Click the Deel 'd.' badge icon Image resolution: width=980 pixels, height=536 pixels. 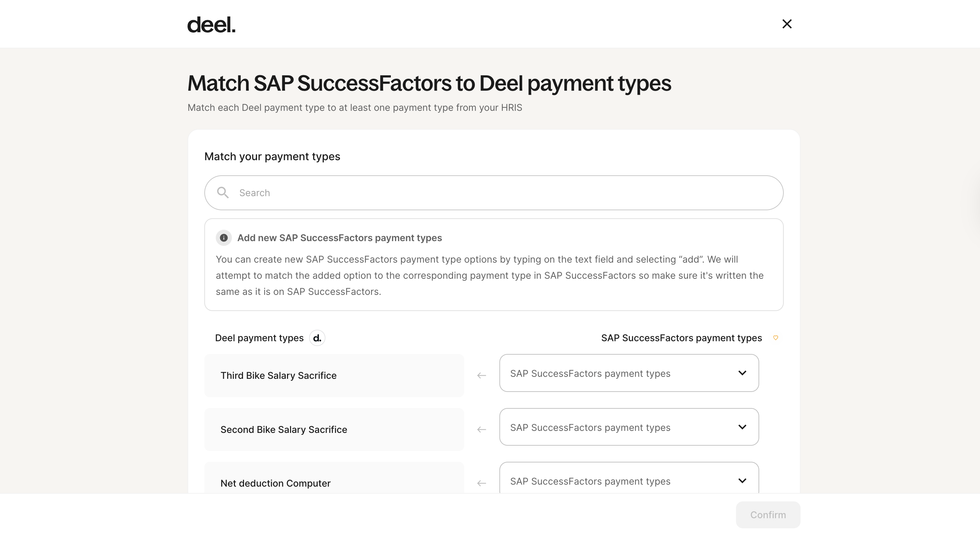click(x=317, y=338)
